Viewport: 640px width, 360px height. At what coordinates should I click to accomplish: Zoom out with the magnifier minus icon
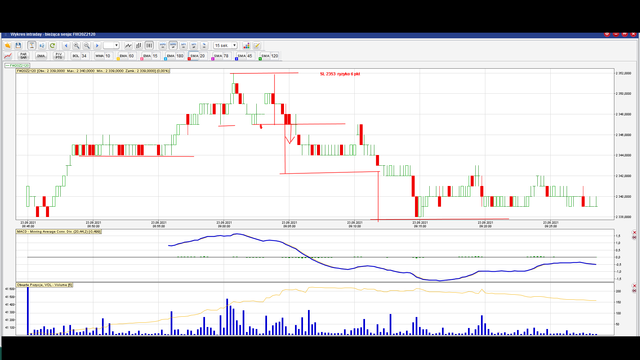click(87, 46)
